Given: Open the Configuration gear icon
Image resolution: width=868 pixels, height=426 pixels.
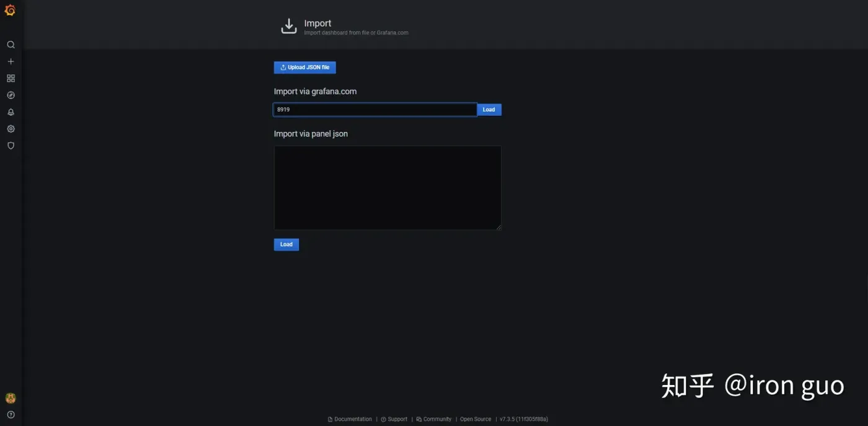Looking at the screenshot, I should [x=11, y=129].
